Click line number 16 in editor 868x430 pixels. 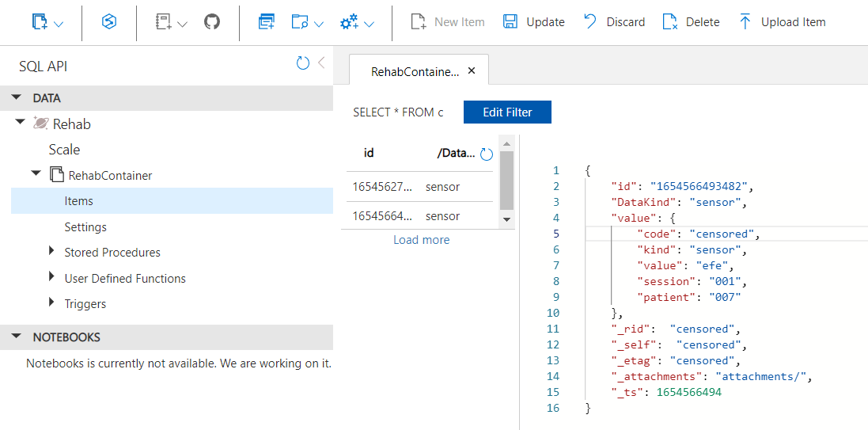pos(553,409)
